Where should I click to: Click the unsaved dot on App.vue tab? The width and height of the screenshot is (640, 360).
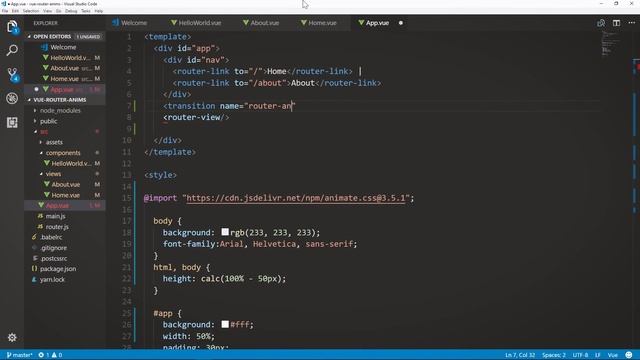pyautogui.click(x=400, y=23)
